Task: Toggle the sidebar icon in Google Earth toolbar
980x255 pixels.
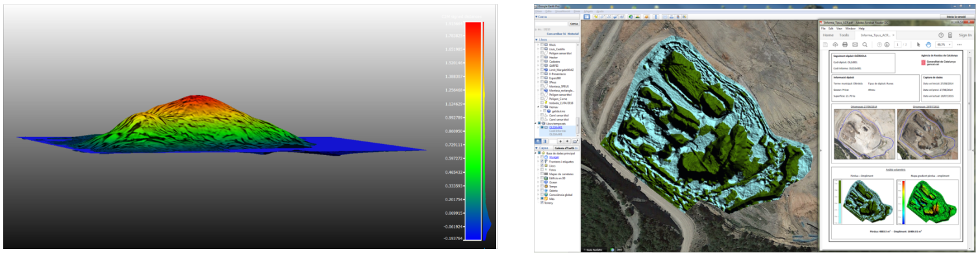Action: click(x=586, y=16)
